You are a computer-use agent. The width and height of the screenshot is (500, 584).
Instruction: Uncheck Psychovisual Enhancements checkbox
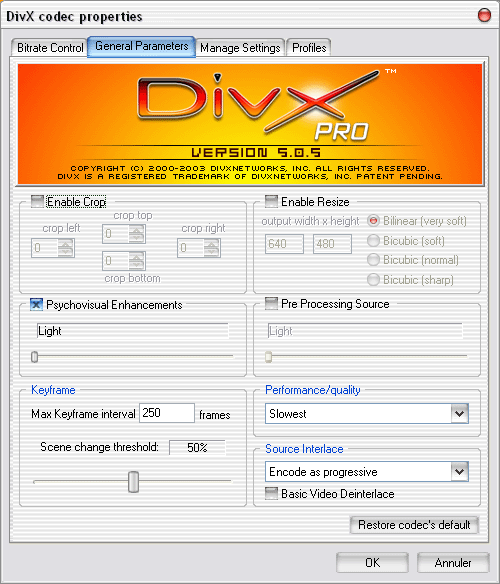[37, 305]
